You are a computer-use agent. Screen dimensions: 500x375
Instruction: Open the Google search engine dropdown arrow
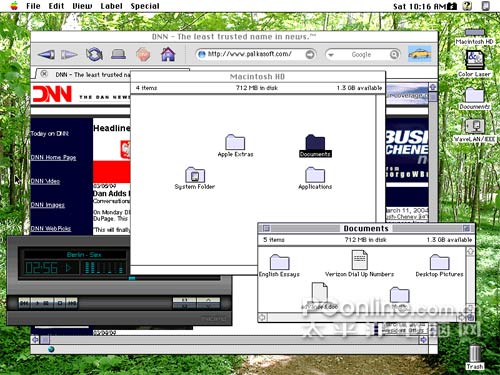click(x=331, y=55)
